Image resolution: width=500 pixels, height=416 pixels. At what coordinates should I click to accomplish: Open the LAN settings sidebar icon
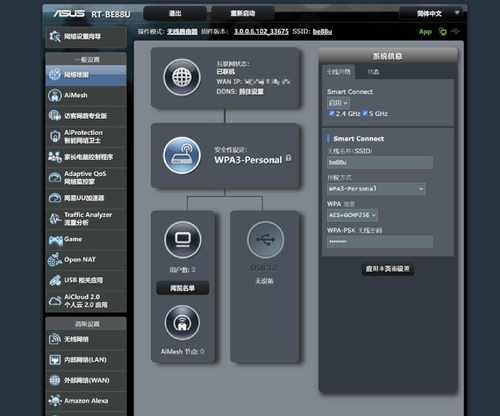55,360
